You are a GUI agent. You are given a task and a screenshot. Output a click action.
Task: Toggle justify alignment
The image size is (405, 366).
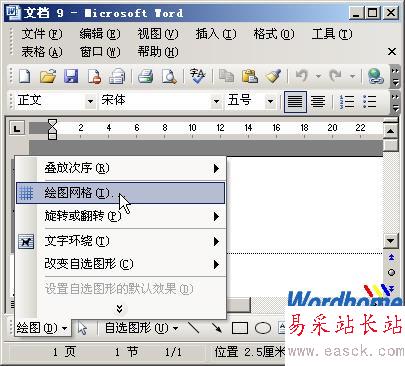(x=295, y=101)
